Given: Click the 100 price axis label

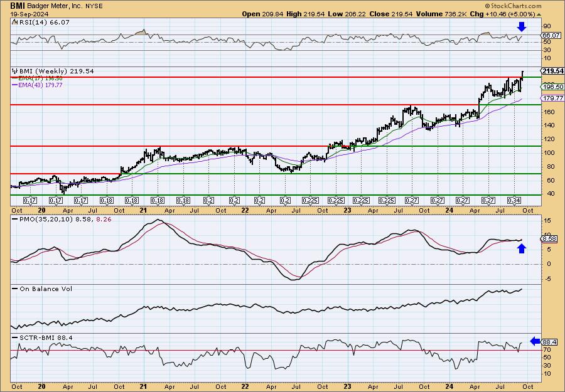Looking at the screenshot, I should (549, 152).
